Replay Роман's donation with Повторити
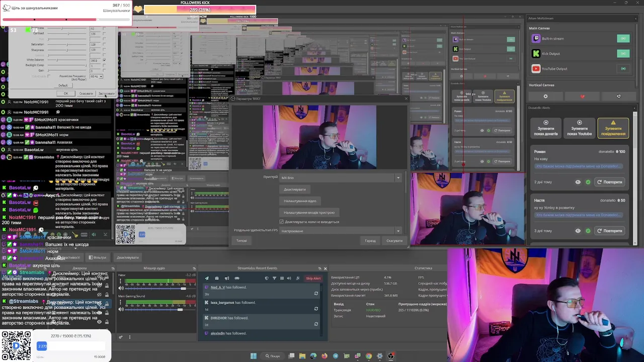Viewport: 644px width, 362px height. point(610,182)
